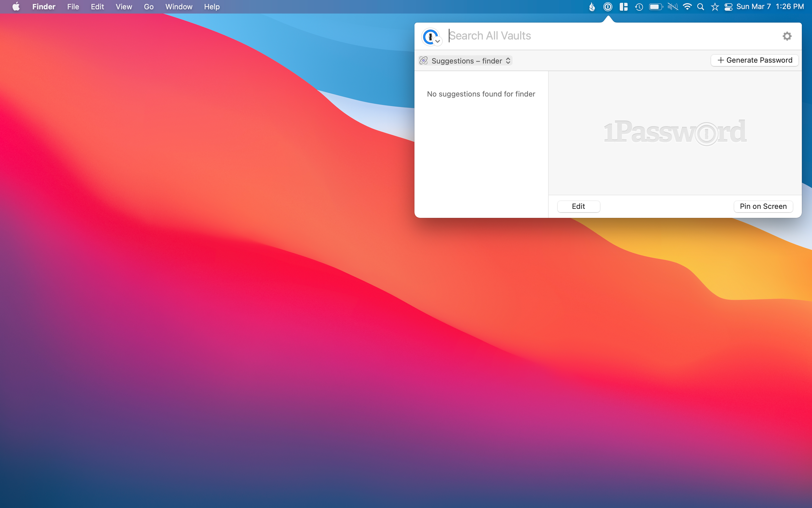Open the Finder menu
The width and height of the screenshot is (812, 508).
coord(44,7)
